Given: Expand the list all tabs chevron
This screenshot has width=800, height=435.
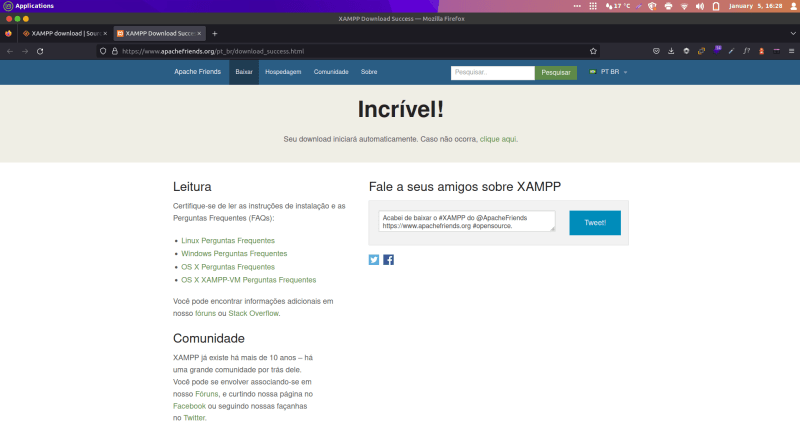Looking at the screenshot, I should [793, 34].
